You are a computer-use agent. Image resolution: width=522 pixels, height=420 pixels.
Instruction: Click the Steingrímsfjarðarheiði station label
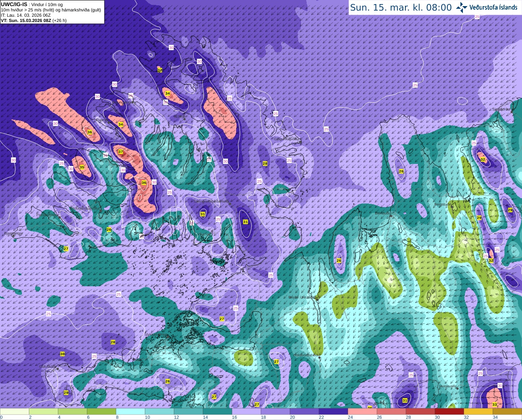(x=211, y=201)
